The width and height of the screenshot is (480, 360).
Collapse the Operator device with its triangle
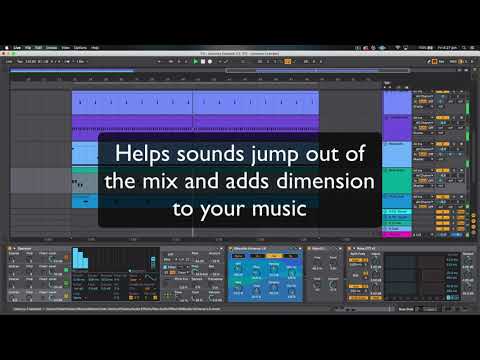pyautogui.click(x=15, y=248)
